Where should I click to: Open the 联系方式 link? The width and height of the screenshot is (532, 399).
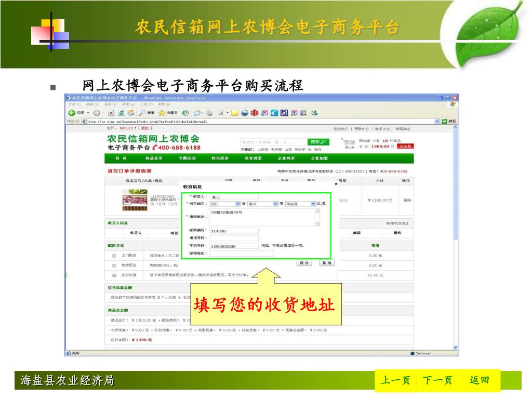[382, 129]
